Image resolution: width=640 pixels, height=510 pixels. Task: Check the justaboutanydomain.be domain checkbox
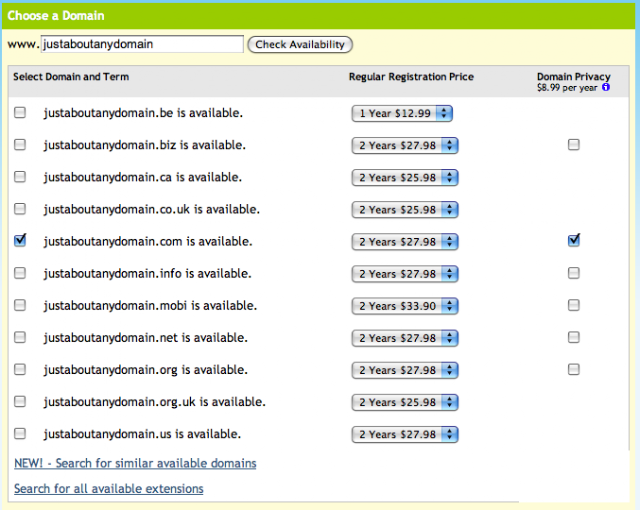point(20,113)
